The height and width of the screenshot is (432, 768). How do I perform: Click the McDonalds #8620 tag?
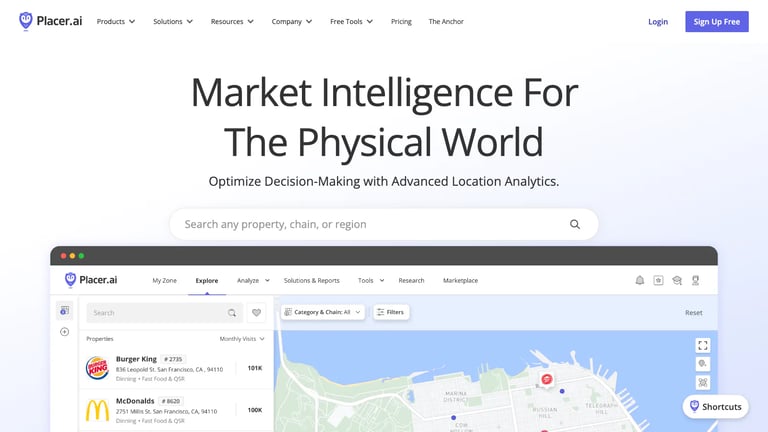171,401
